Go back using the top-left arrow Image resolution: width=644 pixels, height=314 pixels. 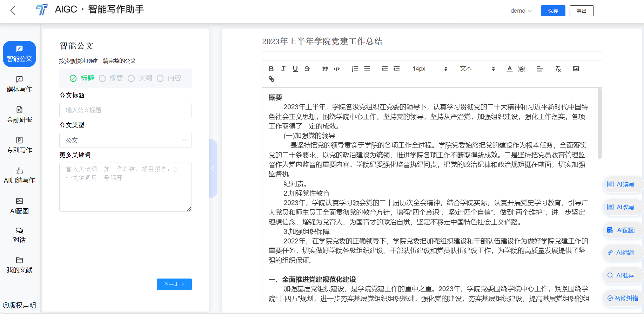tap(13, 11)
